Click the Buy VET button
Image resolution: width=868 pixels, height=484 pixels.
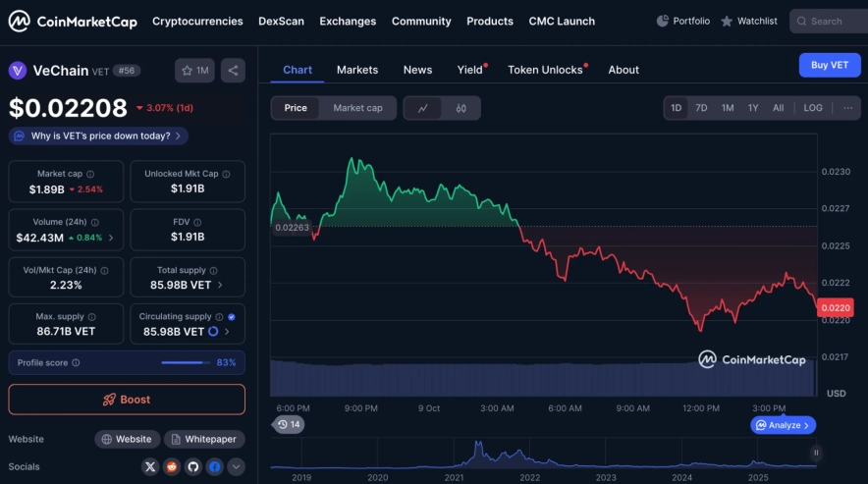click(829, 65)
